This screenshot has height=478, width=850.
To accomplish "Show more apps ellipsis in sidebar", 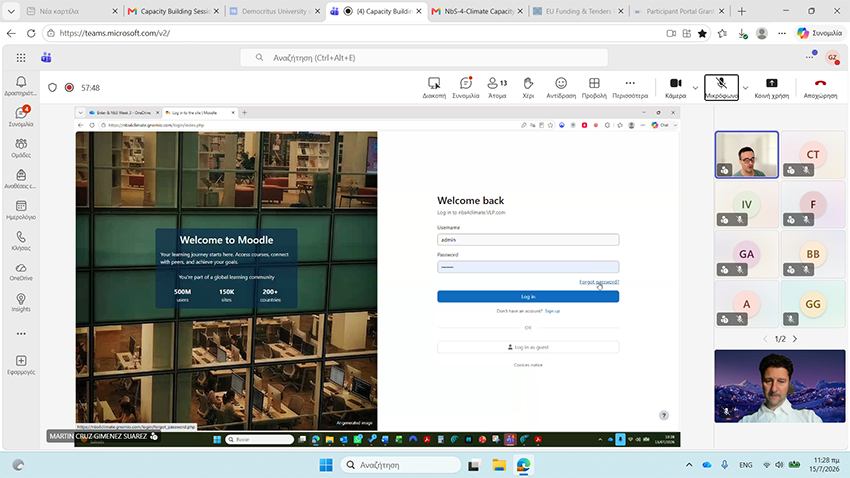I will pyautogui.click(x=21, y=334).
